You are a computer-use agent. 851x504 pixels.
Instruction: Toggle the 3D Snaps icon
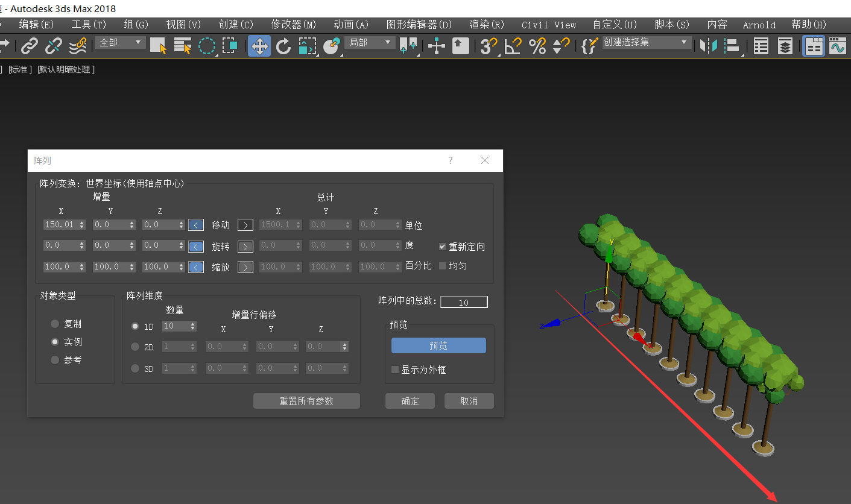point(489,46)
